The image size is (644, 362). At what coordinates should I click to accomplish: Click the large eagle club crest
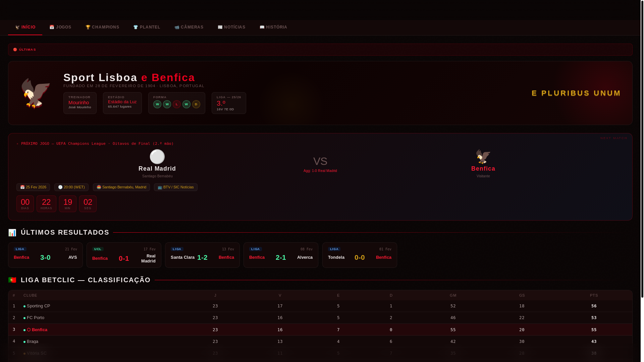click(x=36, y=93)
